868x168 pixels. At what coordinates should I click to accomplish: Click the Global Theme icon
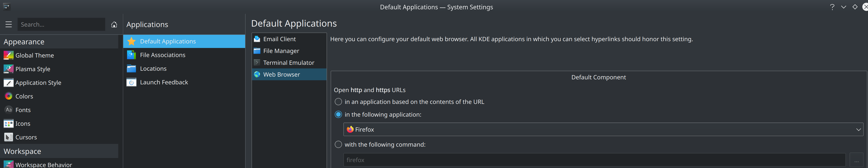pos(8,55)
